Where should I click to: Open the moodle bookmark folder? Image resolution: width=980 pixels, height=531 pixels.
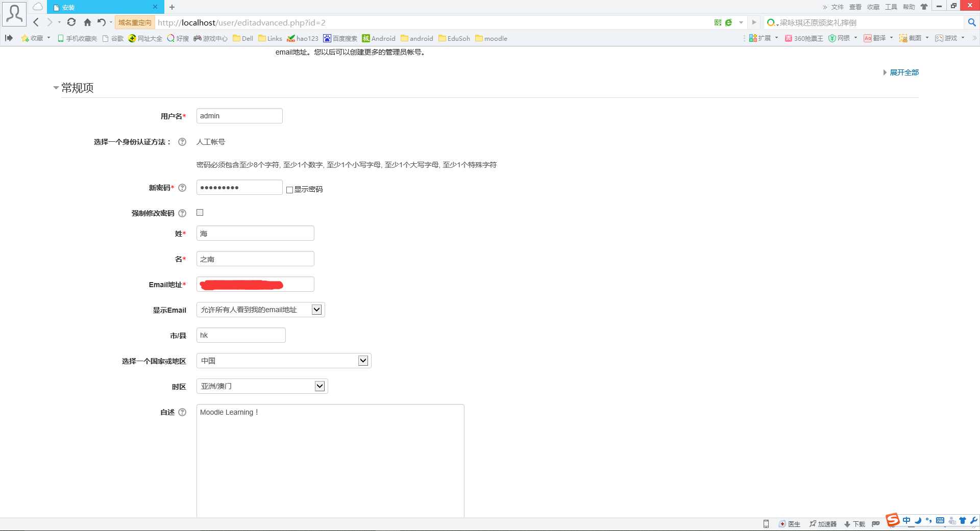(x=491, y=38)
